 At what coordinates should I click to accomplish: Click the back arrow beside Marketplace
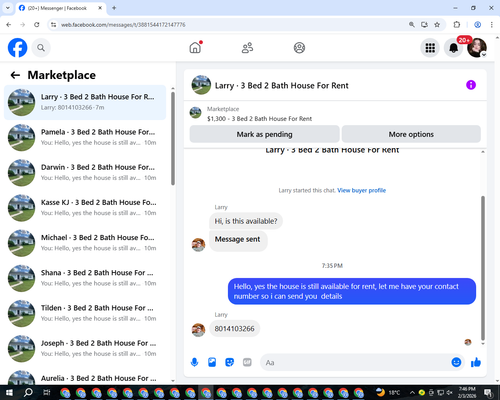[x=15, y=75]
